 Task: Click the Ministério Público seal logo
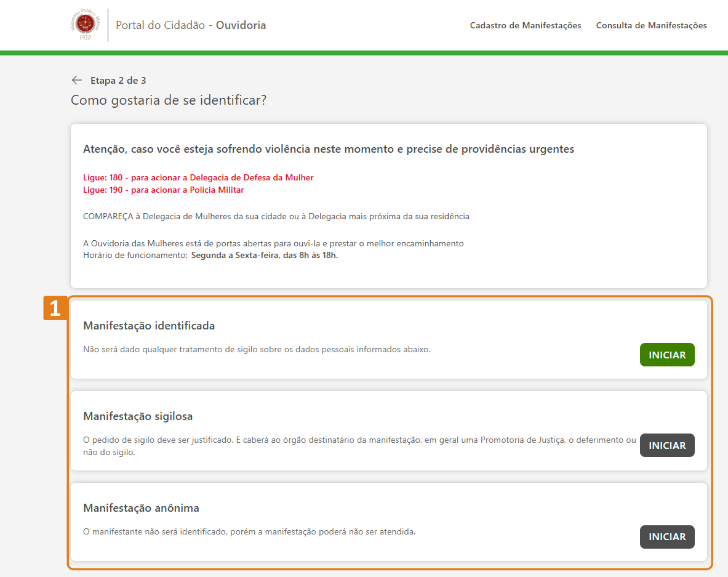85,25
